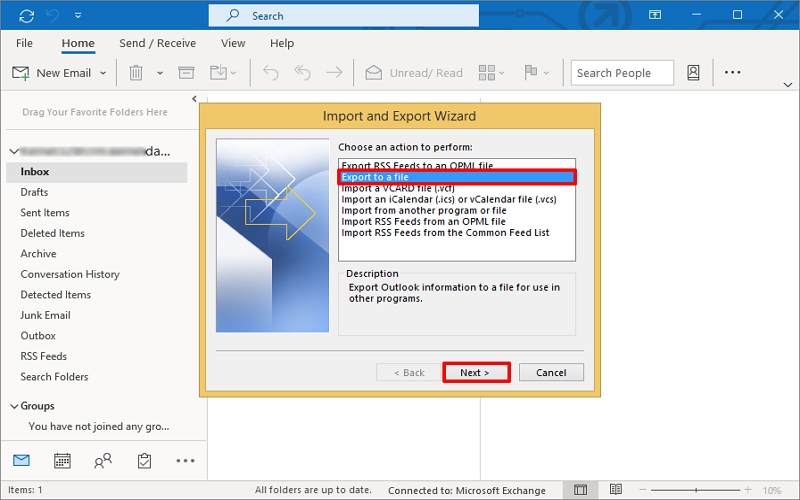Click the ribbon more commands ellipsis

click(732, 72)
